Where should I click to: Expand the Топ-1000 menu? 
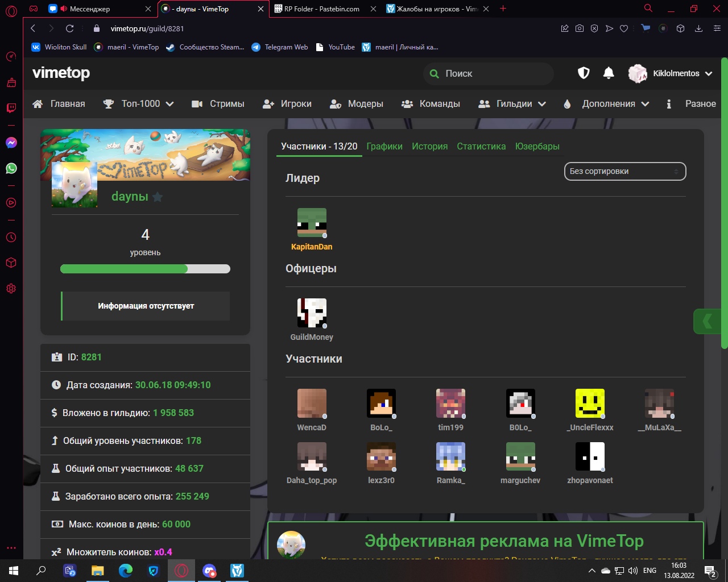[x=138, y=104]
